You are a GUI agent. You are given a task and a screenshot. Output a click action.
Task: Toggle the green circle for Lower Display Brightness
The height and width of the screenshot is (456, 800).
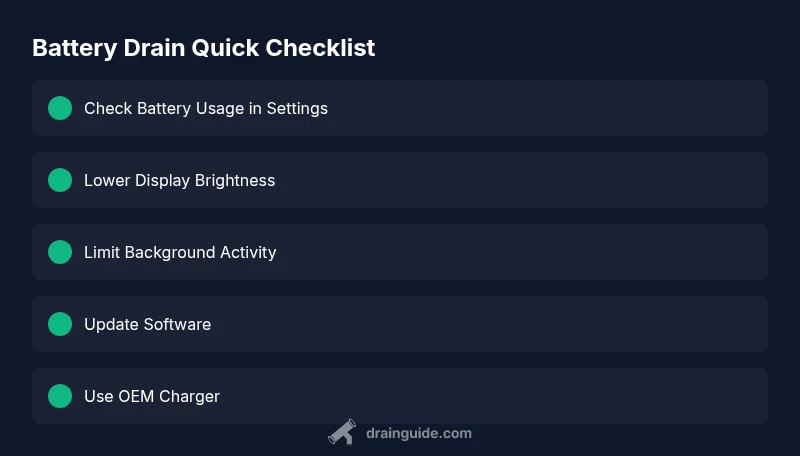[60, 180]
